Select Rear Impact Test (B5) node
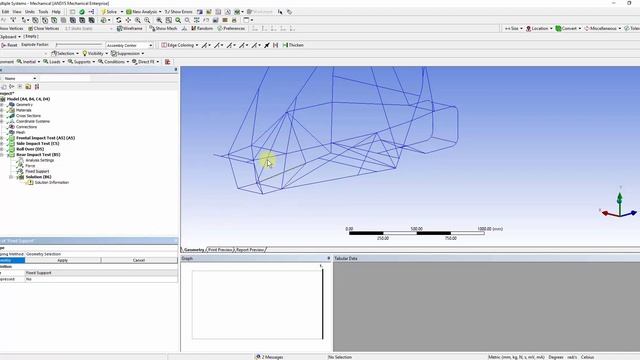 (x=38, y=155)
